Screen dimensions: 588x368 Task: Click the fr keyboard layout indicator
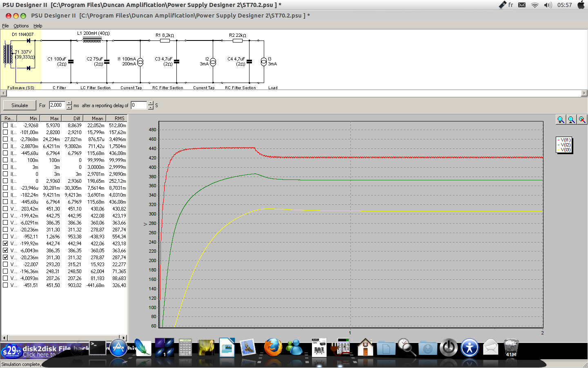tap(510, 5)
